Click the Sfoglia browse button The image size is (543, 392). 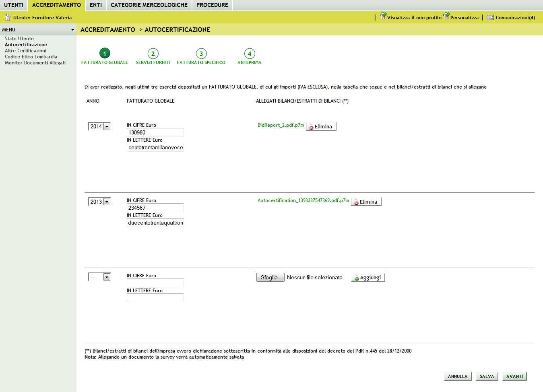(270, 277)
